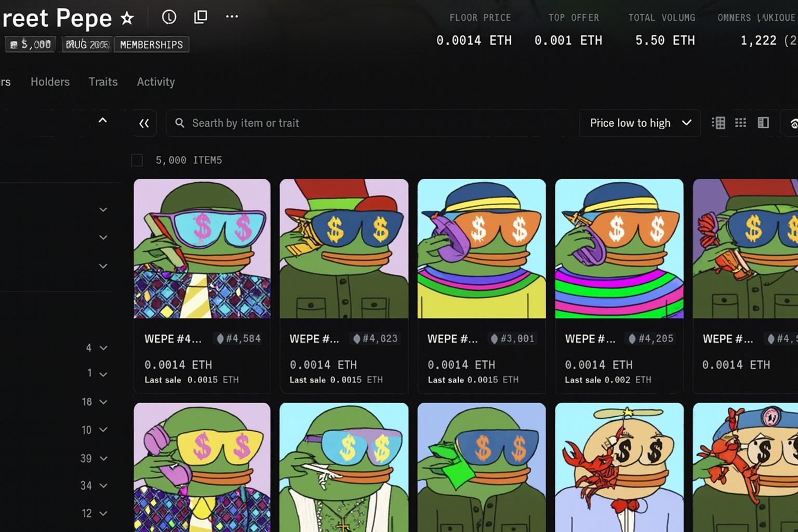Expand the sidebar filter showing count 12
Image resolution: width=798 pixels, height=532 pixels.
tap(103, 513)
